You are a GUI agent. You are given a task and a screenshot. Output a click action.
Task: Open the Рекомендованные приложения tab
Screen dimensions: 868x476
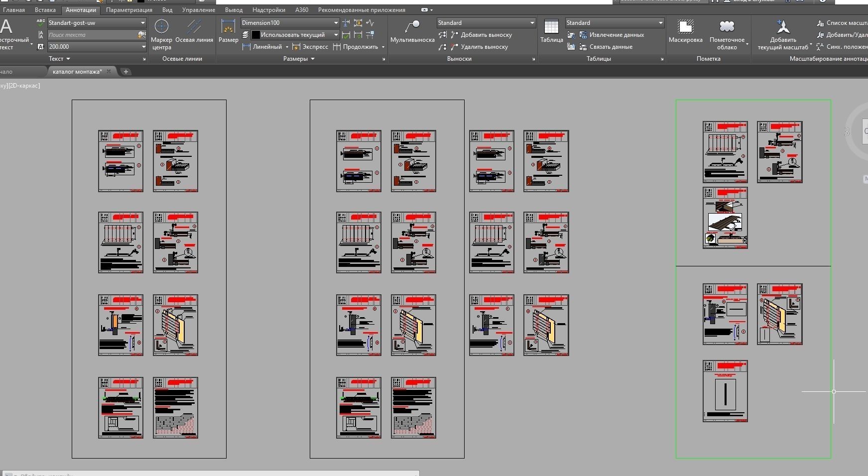tap(362, 10)
